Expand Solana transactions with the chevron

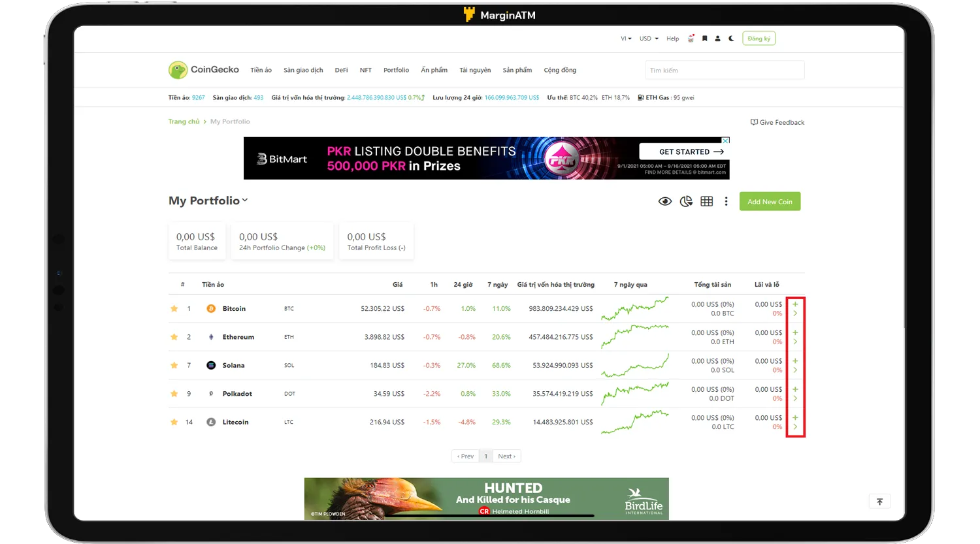point(795,370)
